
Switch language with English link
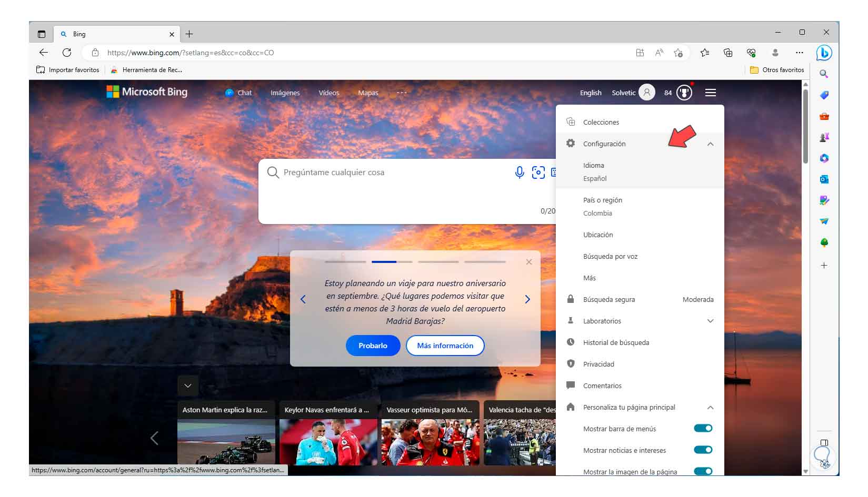click(x=591, y=93)
